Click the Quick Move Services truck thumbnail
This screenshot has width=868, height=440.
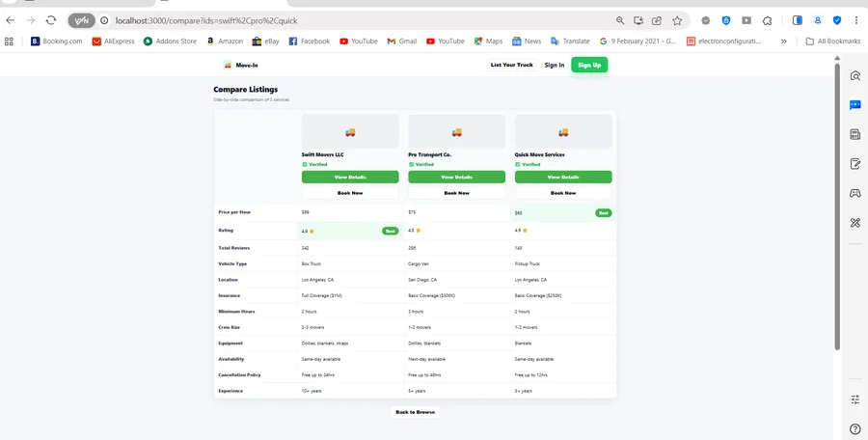pyautogui.click(x=563, y=132)
